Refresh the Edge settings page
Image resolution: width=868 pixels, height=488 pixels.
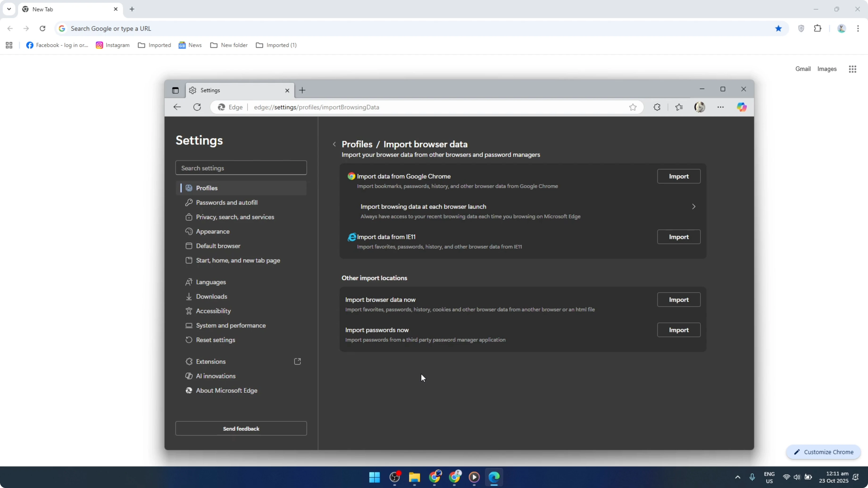click(x=197, y=107)
